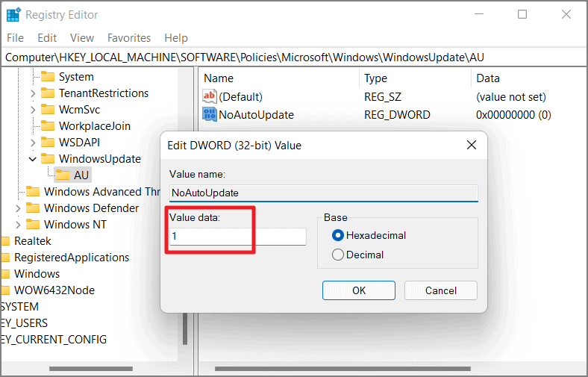Confirm the DWORD edit with OK
Screen dimensions: 588x377
tap(359, 290)
